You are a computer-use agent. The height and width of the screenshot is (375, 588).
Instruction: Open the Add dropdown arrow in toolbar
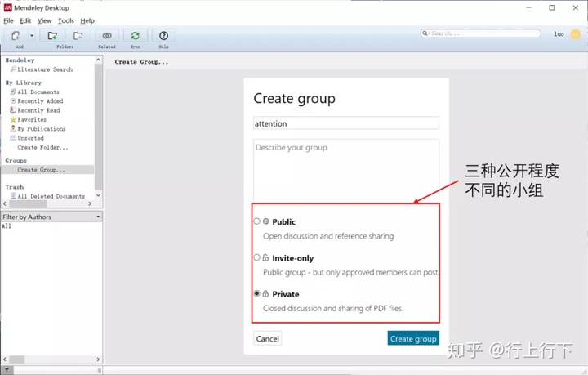point(32,36)
